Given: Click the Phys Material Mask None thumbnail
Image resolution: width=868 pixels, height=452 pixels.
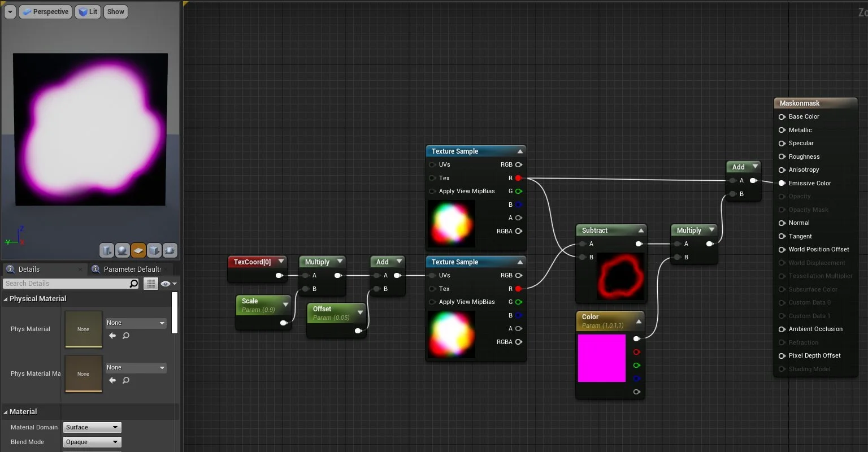Looking at the screenshot, I should [x=84, y=374].
